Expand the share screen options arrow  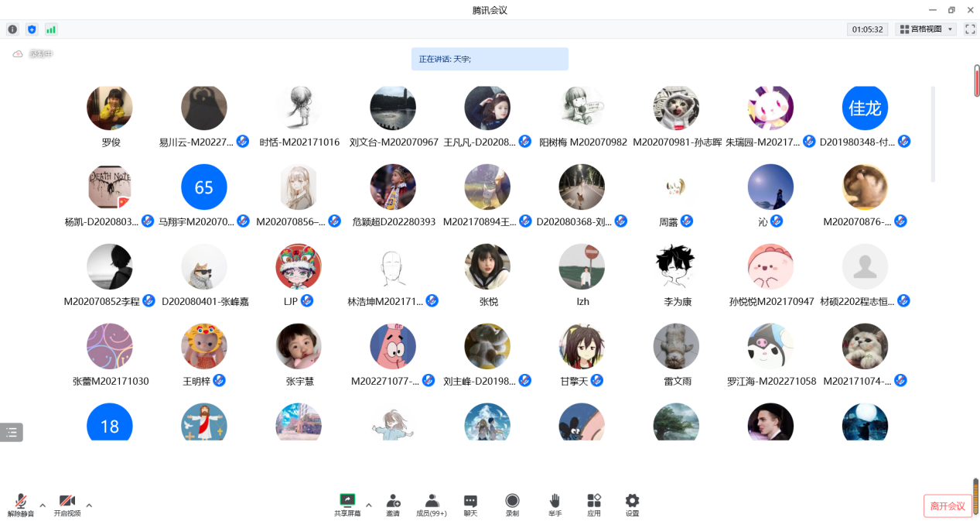click(369, 506)
